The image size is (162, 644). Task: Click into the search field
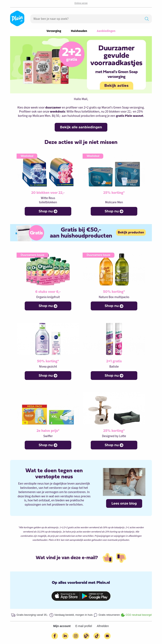(x=88, y=19)
